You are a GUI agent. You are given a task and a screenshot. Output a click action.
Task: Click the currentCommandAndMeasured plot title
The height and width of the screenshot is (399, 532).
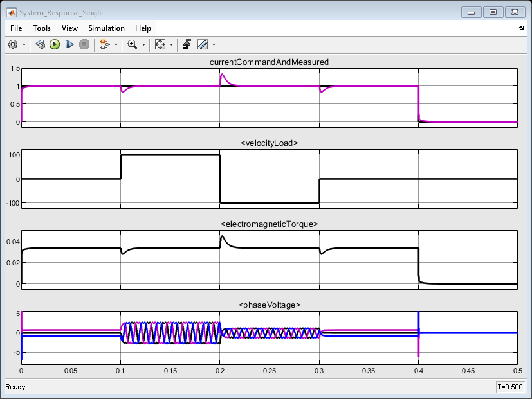[x=269, y=62]
